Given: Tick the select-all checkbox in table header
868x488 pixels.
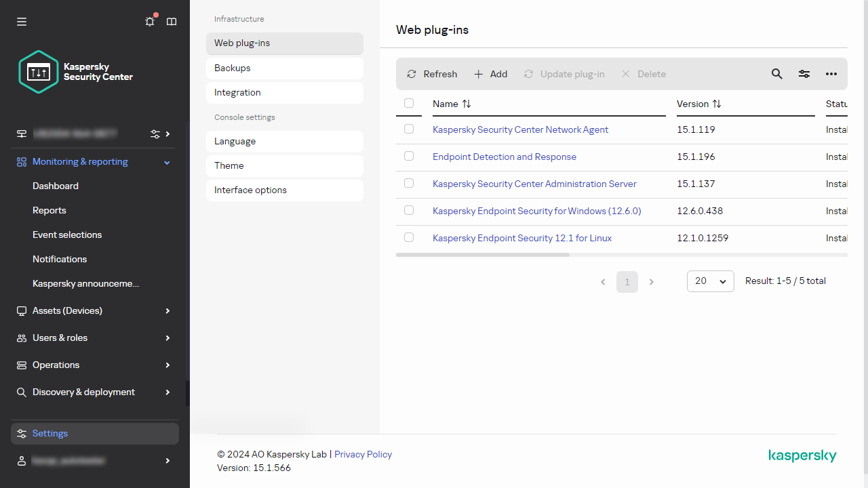Looking at the screenshot, I should coord(409,103).
